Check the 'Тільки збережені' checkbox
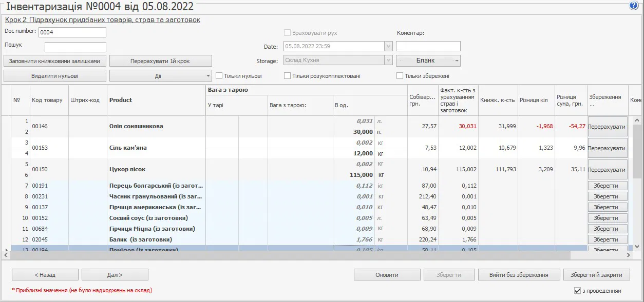Image resolution: width=644 pixels, height=302 pixels. (x=400, y=76)
